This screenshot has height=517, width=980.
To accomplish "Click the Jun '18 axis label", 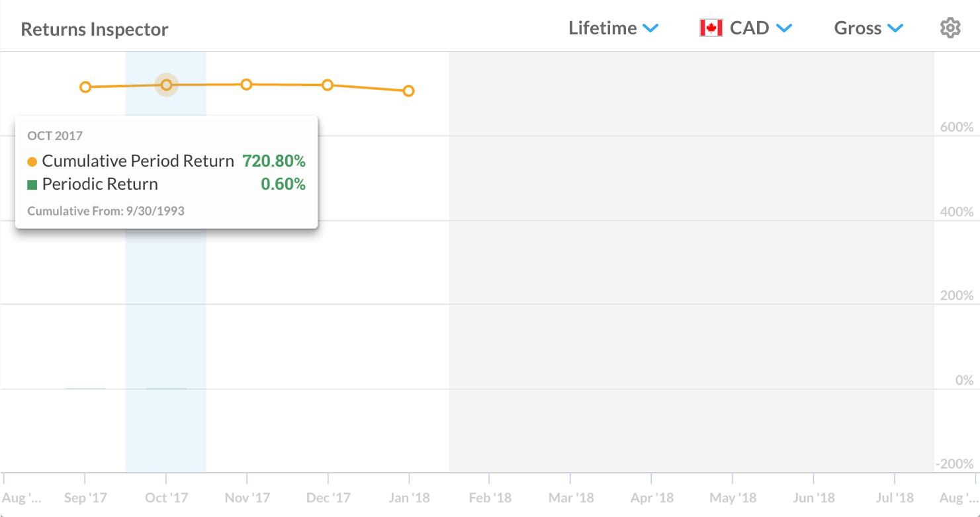I will point(813,498).
